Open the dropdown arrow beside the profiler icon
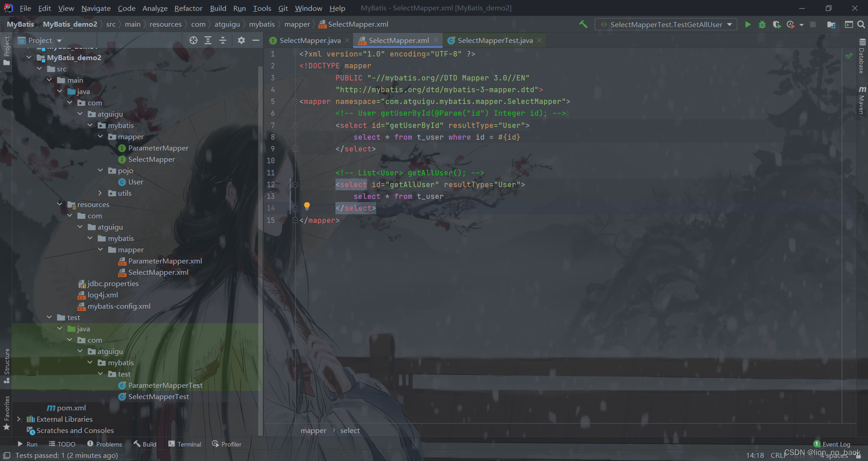The image size is (868, 461). (802, 24)
